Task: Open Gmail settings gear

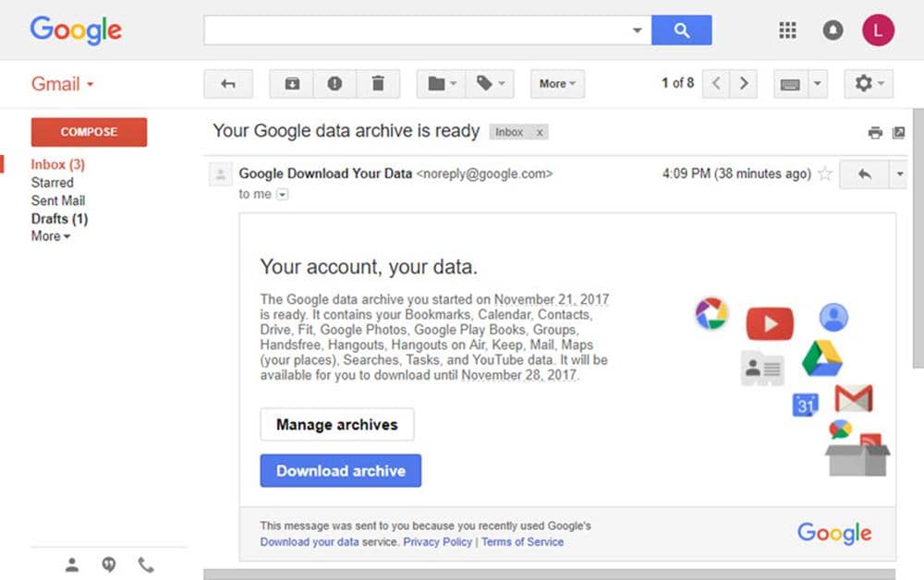Action: (863, 83)
